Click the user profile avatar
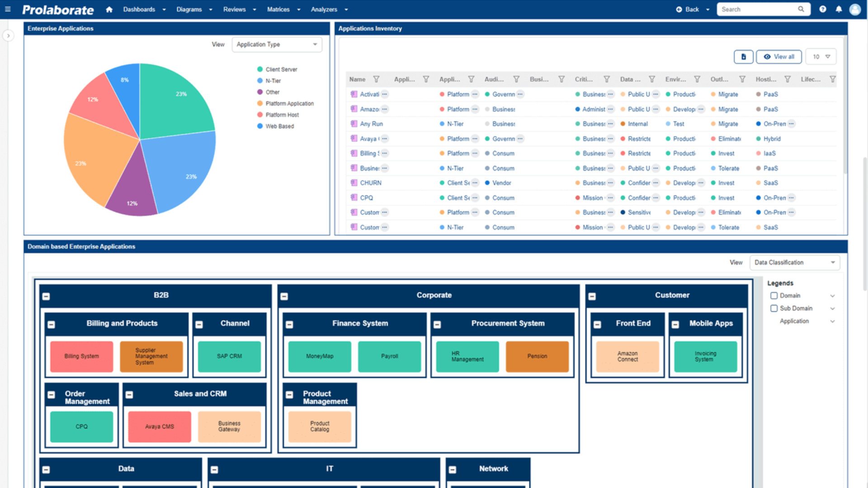This screenshot has width=868, height=488. tap(855, 9)
